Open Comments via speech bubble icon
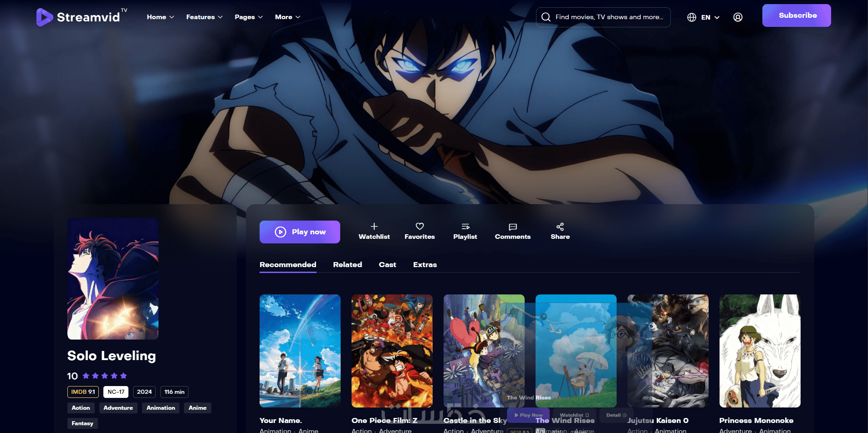The width and height of the screenshot is (868, 433). click(x=513, y=227)
